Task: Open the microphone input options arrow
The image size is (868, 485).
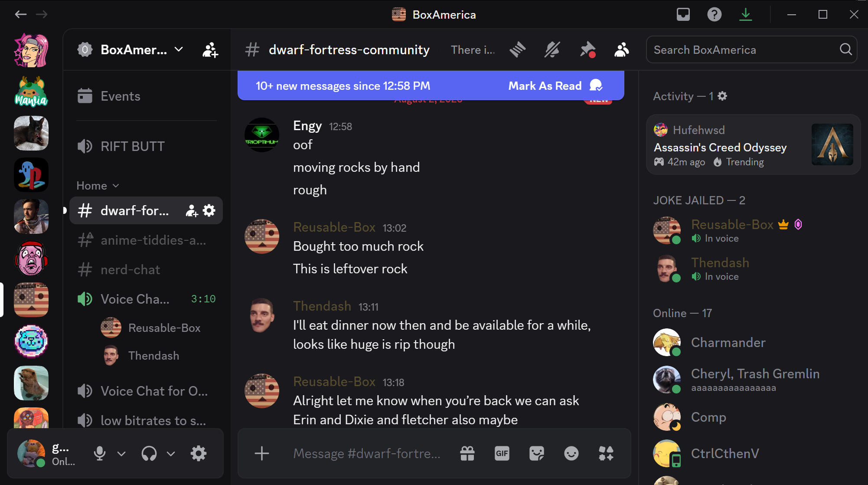Action: pos(121,454)
